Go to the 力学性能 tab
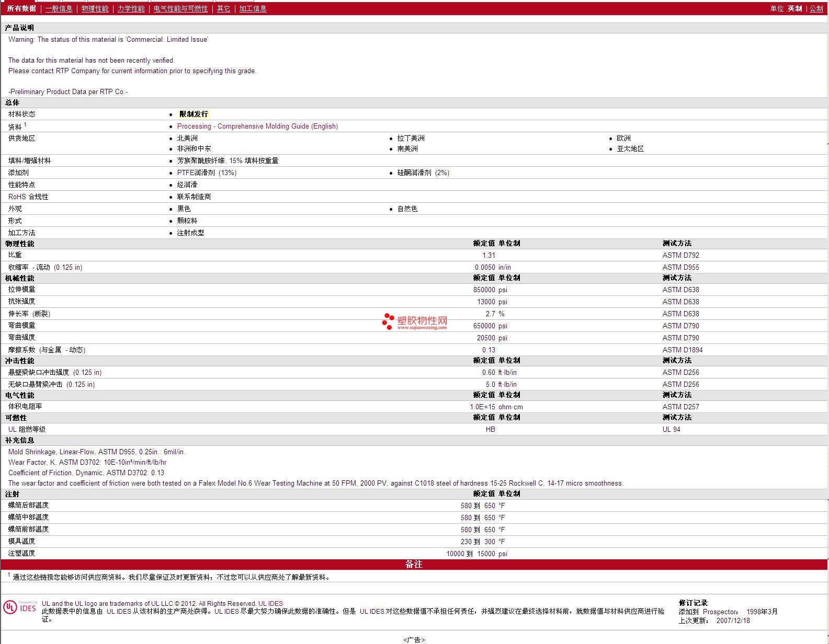 131,9
